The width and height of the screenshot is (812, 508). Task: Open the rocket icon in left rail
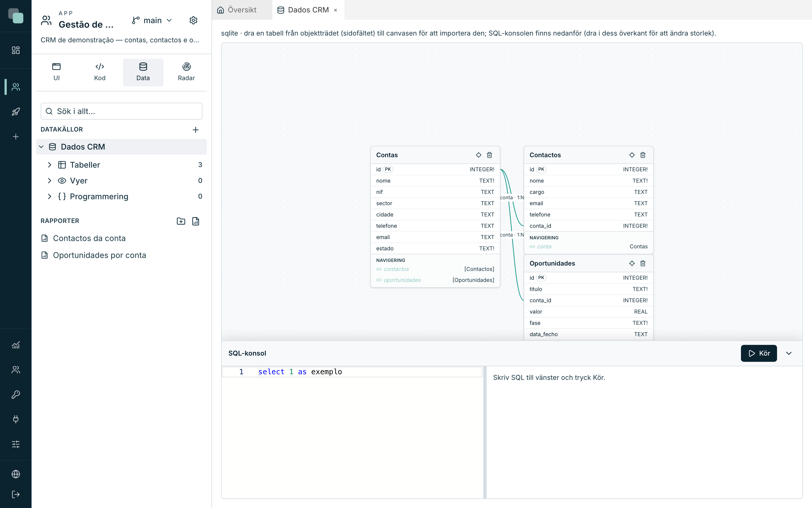click(x=16, y=111)
